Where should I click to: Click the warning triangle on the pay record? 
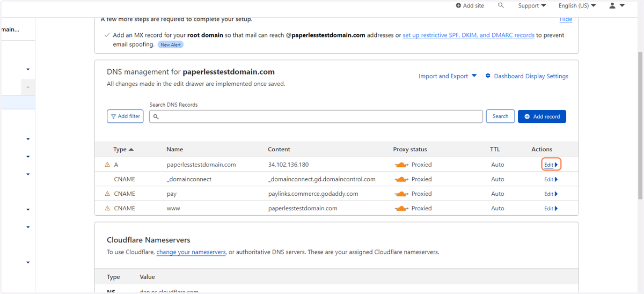[107, 194]
